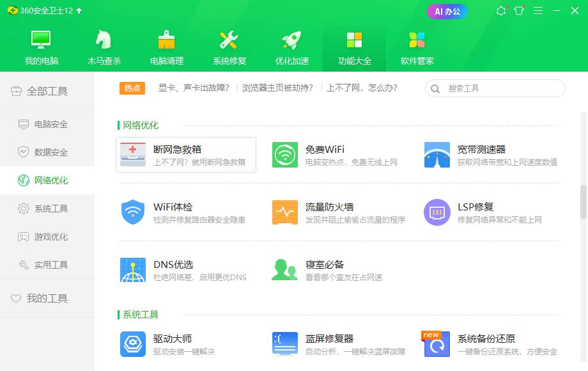
Task: Click the tool list vertical scrollbar thumb
Action: 583,202
